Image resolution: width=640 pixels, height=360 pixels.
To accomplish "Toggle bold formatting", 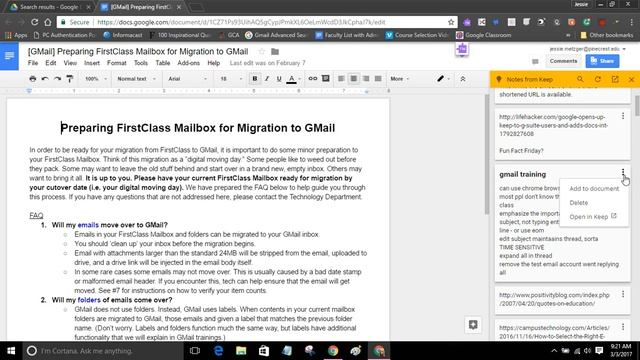I will point(255,79).
